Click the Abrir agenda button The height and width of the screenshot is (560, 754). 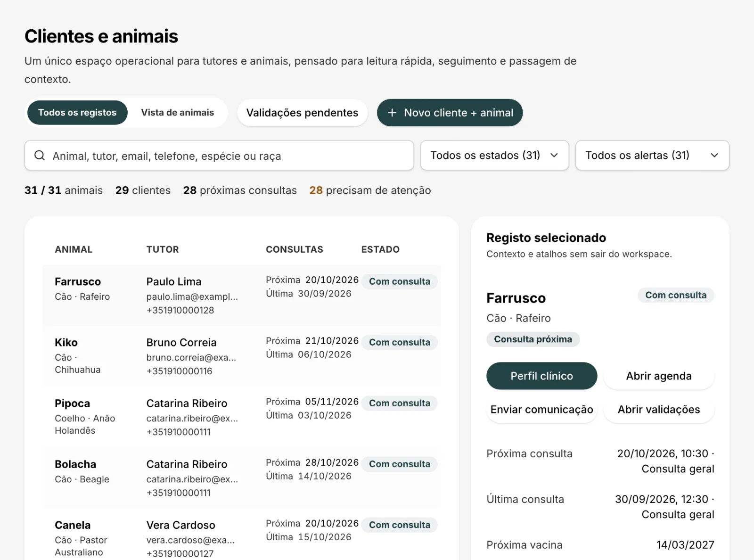coord(659,376)
